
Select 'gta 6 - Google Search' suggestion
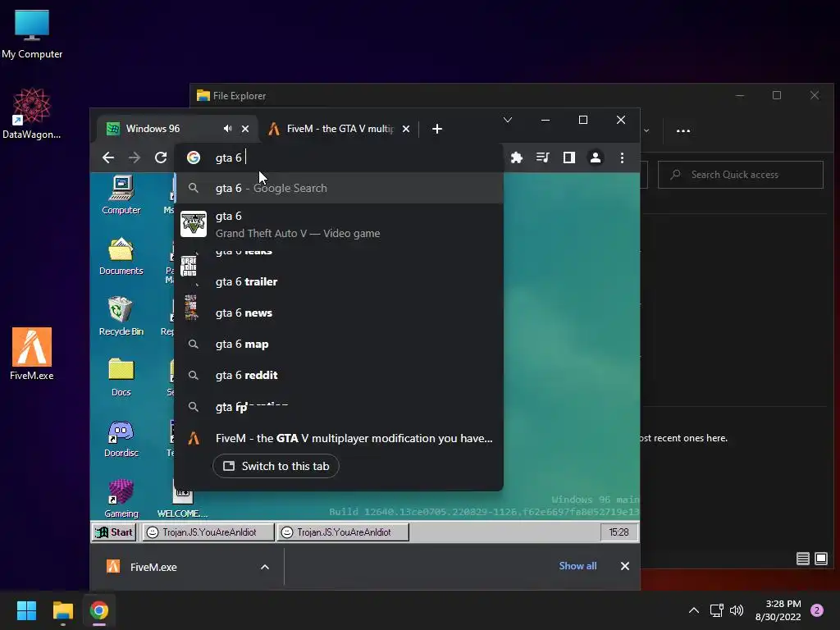pyautogui.click(x=339, y=188)
